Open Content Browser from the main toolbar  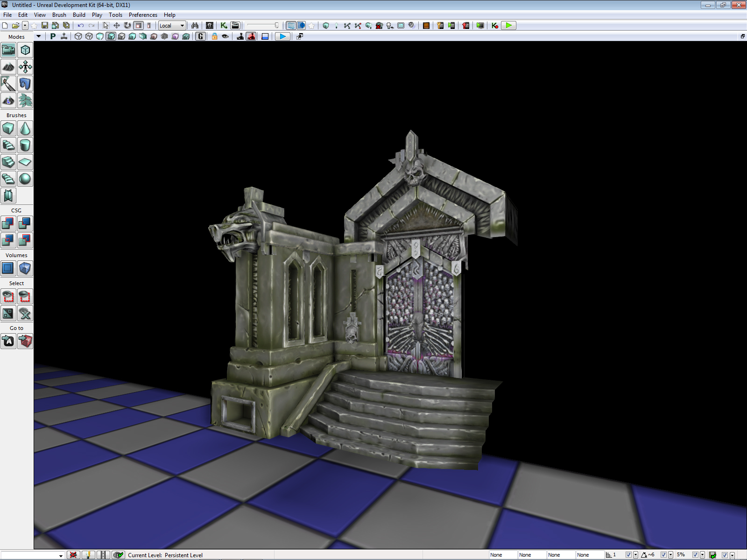pyautogui.click(x=210, y=26)
